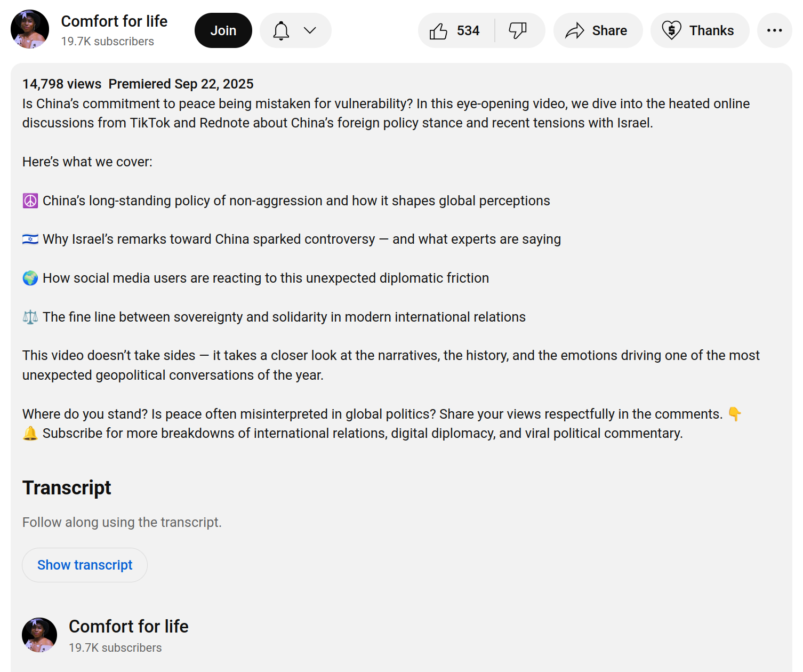Click the Premiered Sep 22, 2025 date text

tap(181, 84)
